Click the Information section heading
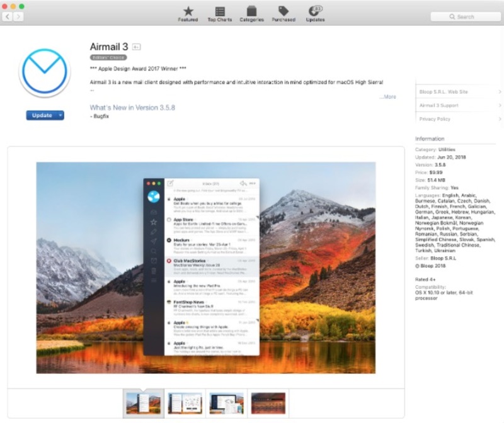Viewport: 504px width, 423px height. coord(430,138)
